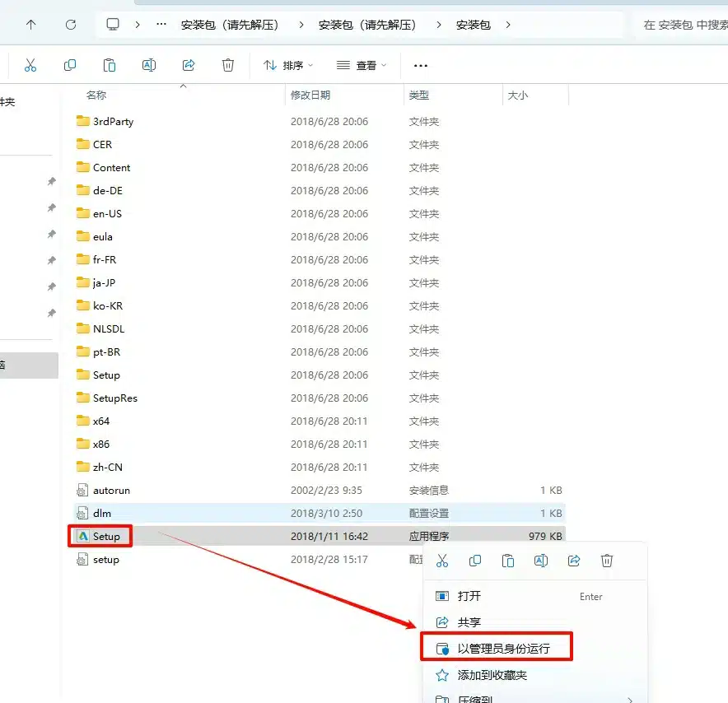Click the search box for 安装包
The height and width of the screenshot is (703, 728).
pyautogui.click(x=684, y=25)
